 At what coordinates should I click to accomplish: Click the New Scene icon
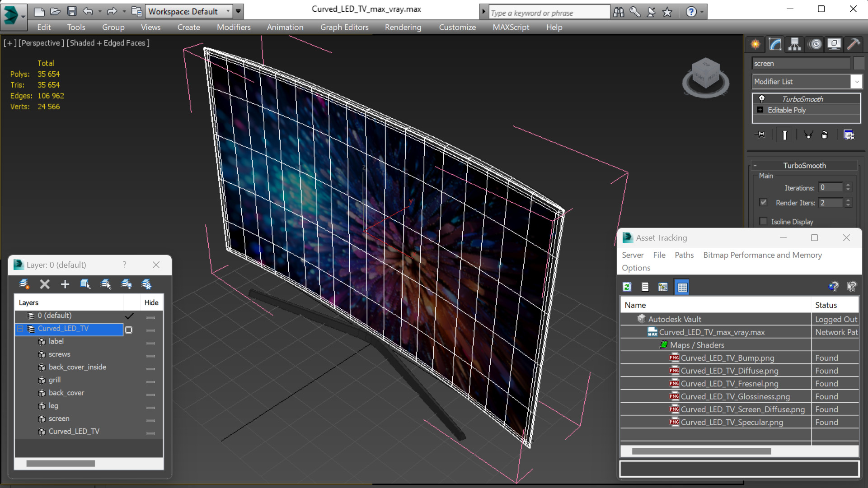click(39, 11)
